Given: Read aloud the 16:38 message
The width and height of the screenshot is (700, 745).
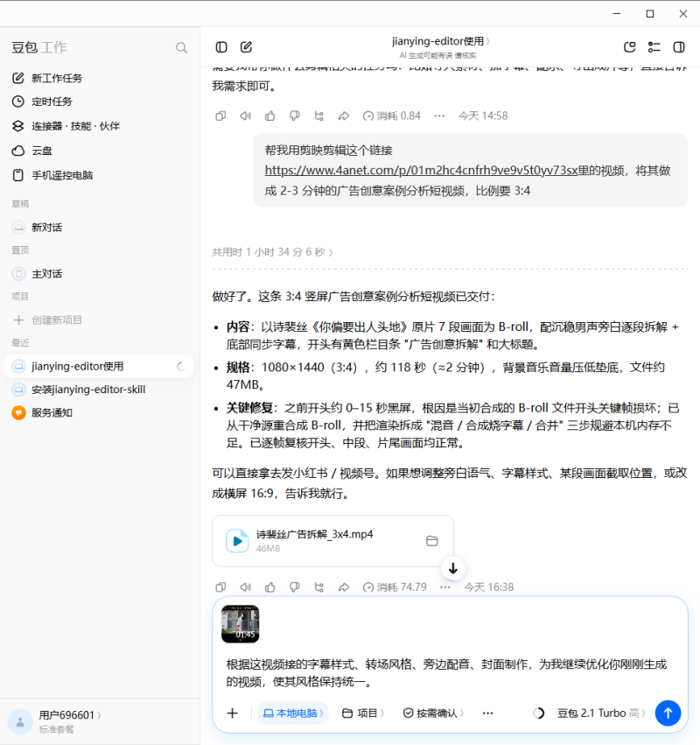Looking at the screenshot, I should point(246,587).
